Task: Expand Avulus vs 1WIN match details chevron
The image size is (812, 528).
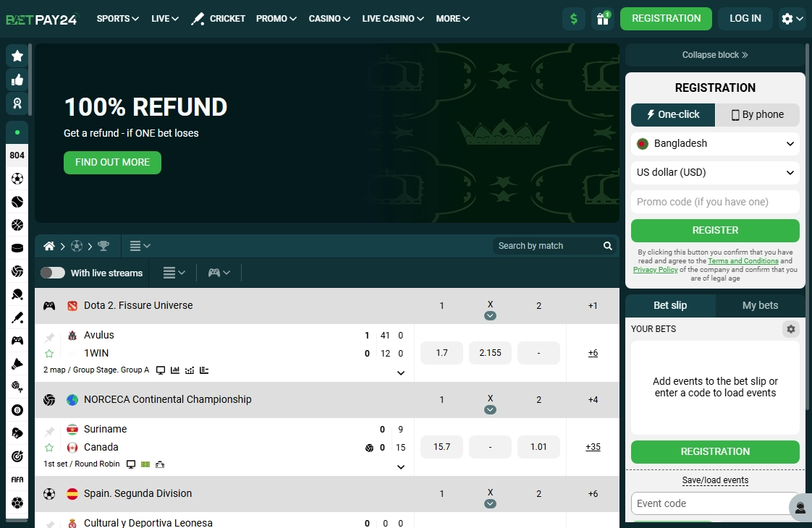Action: pos(401,372)
